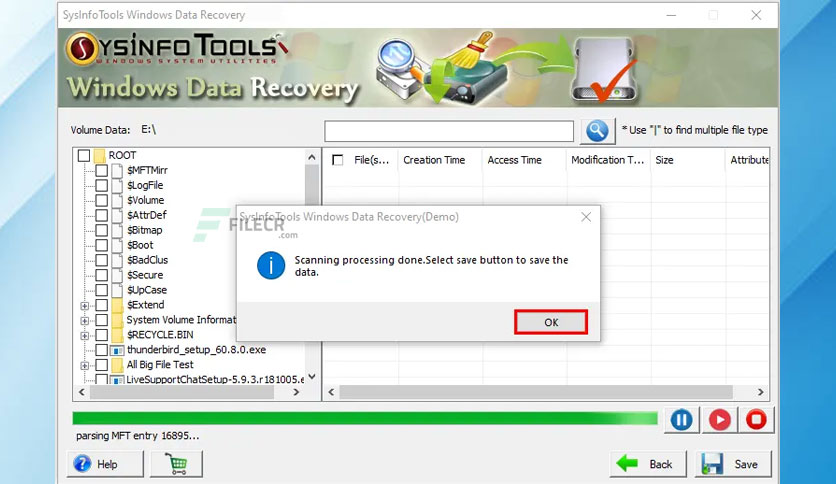836x484 pixels.
Task: Open Help
Action: [x=105, y=464]
